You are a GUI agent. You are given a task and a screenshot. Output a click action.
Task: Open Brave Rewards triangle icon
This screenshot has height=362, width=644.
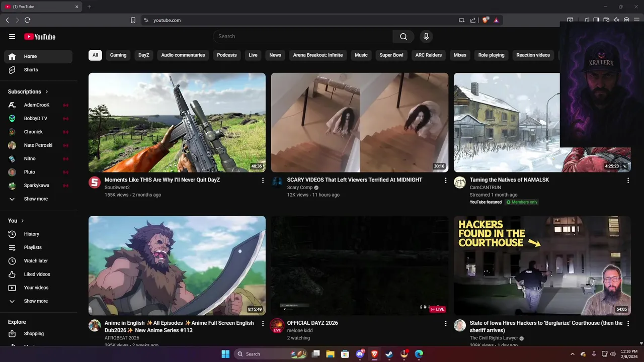pos(496,20)
